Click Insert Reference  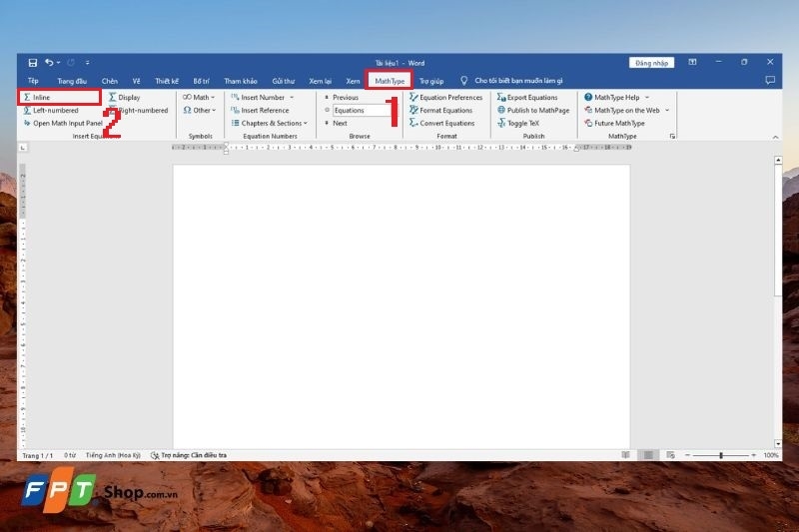pos(260,110)
